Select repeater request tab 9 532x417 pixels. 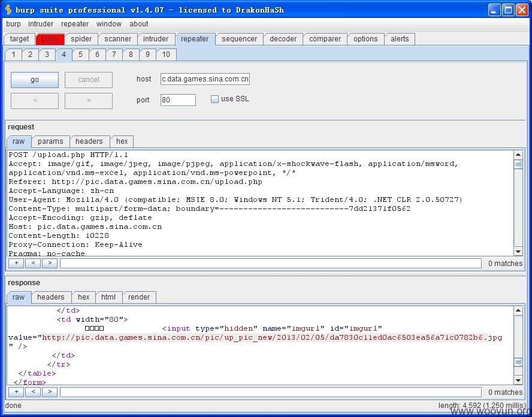pos(147,55)
